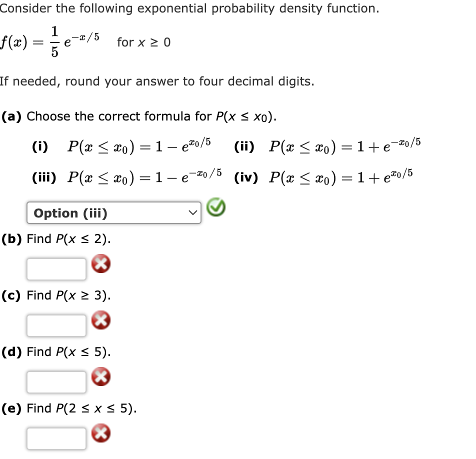Screen dimensions: 476x459
Task: Expand the formula selection combo box
Action: [113, 212]
